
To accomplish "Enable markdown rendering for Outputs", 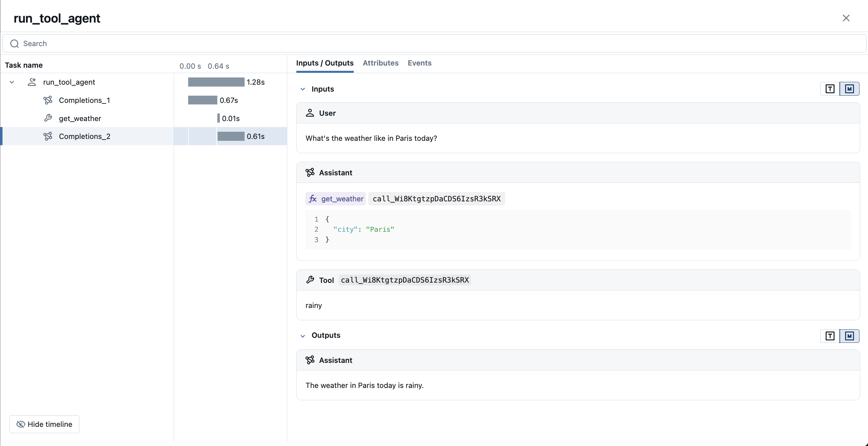I will click(x=850, y=336).
